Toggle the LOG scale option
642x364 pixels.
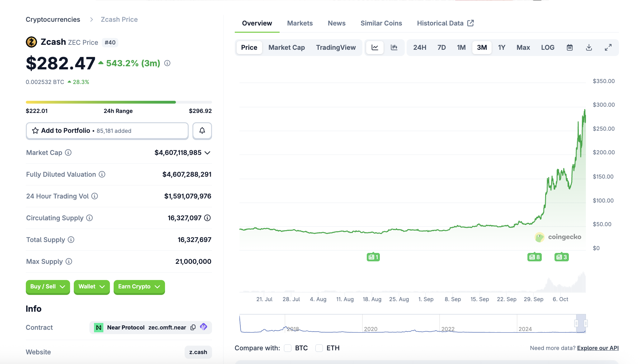pyautogui.click(x=547, y=48)
